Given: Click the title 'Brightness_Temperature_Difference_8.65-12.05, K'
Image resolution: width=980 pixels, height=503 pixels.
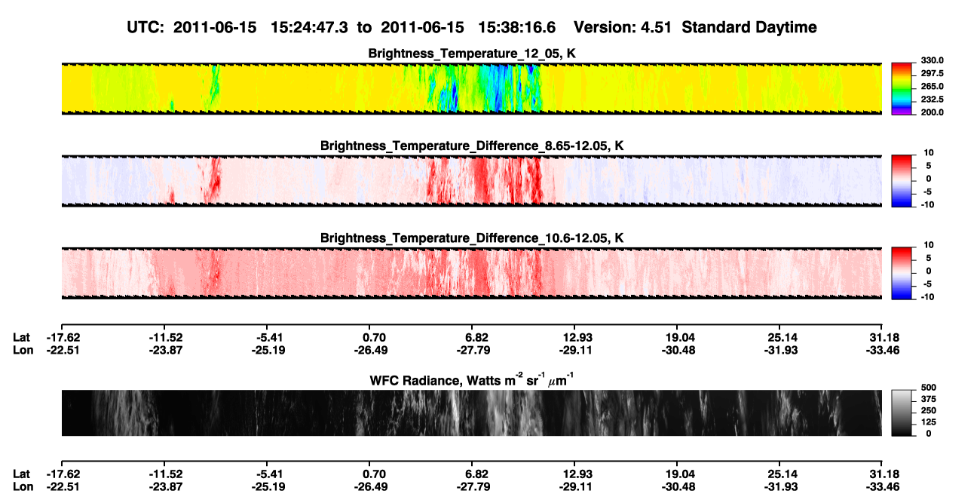Looking at the screenshot, I should click(472, 146).
